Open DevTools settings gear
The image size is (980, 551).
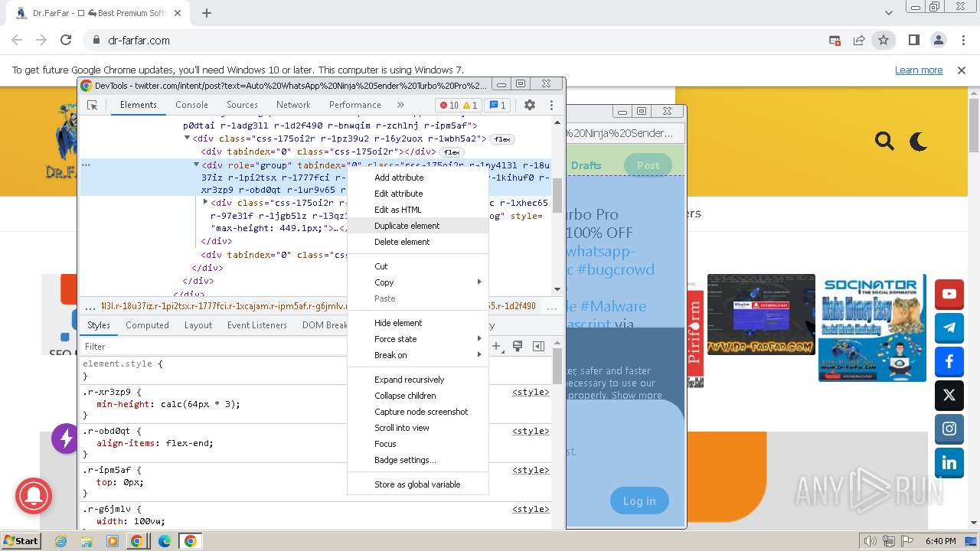tap(530, 105)
